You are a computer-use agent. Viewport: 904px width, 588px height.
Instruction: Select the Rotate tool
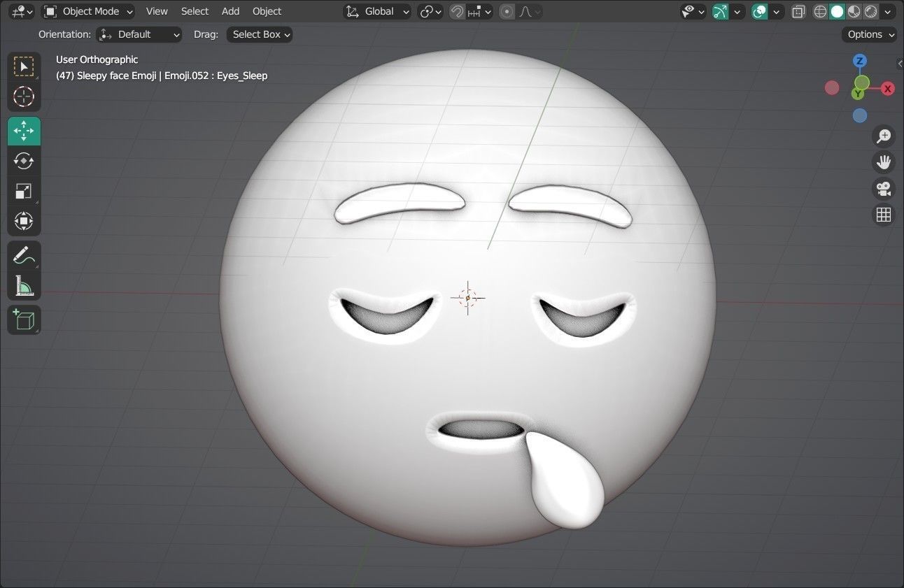point(24,161)
